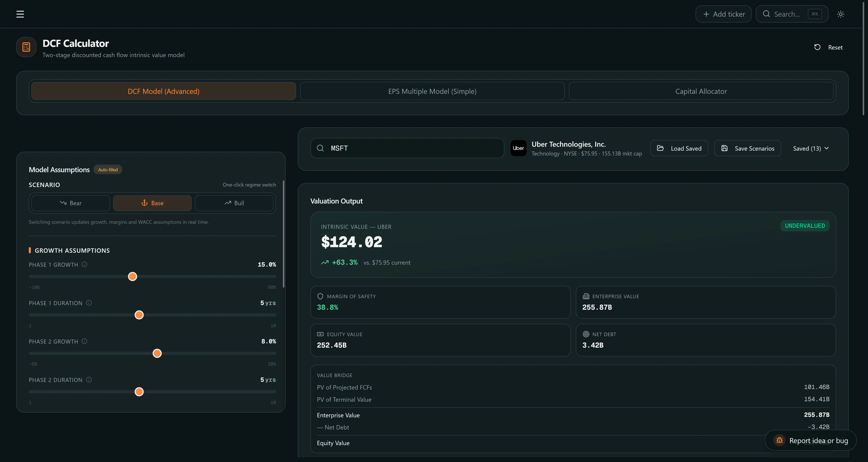Click the PV of Terminal Value label
The width and height of the screenshot is (868, 462).
pyautogui.click(x=344, y=400)
